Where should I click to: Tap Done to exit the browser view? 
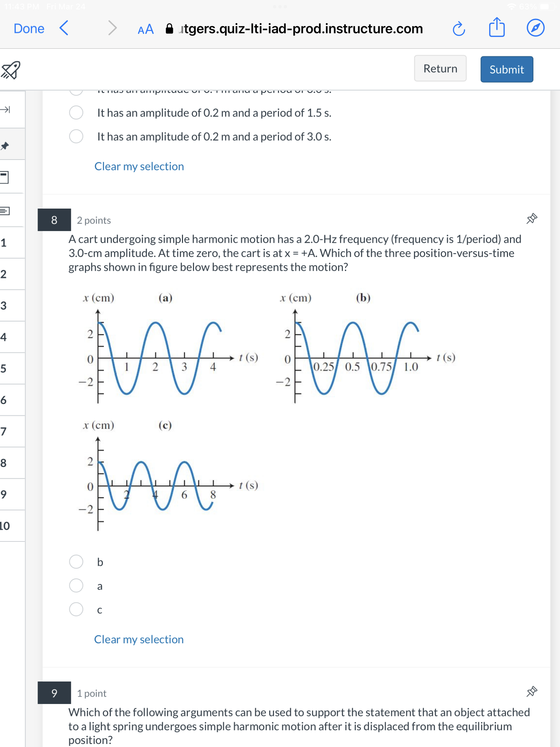[x=29, y=29]
